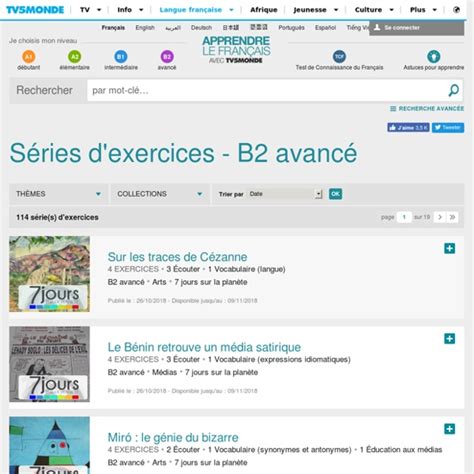
Task: Switch site language to English
Action: [x=145, y=28]
